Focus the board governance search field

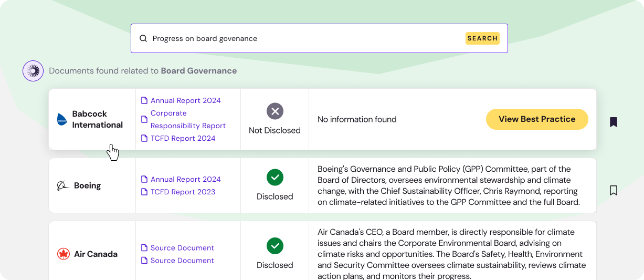(304, 38)
